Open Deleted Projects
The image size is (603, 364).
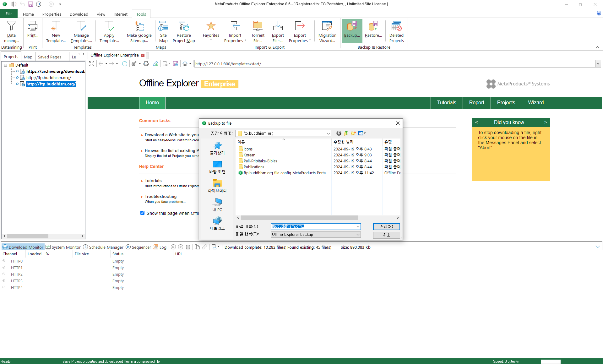[x=396, y=31]
